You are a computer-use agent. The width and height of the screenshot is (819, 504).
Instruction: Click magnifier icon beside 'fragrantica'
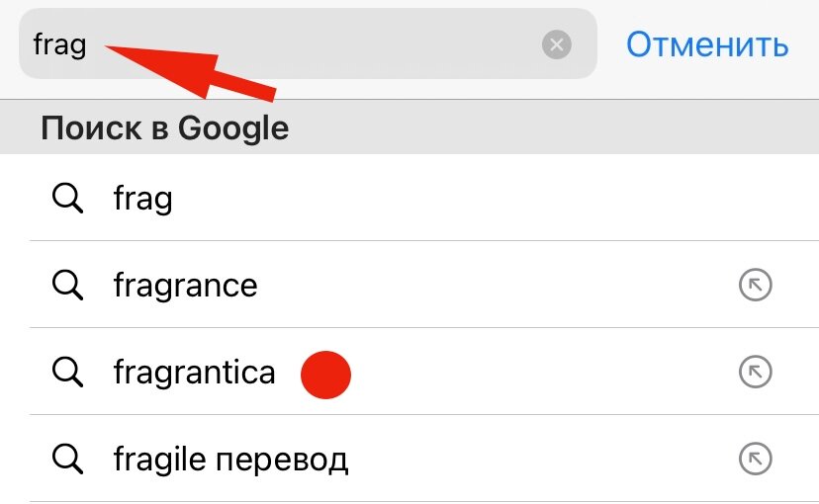[67, 373]
